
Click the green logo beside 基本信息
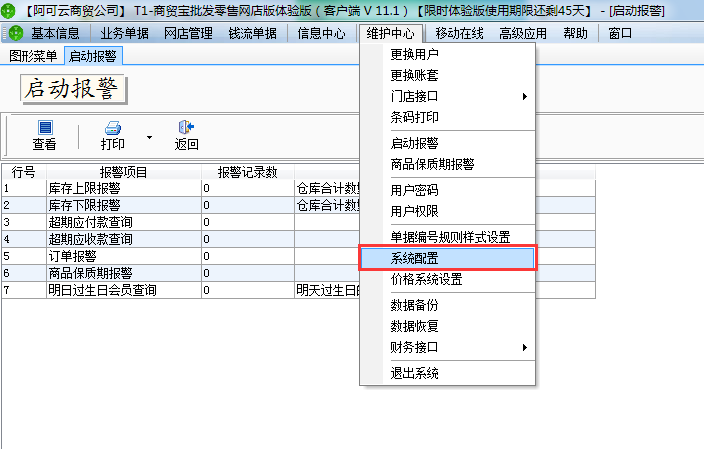(16, 33)
